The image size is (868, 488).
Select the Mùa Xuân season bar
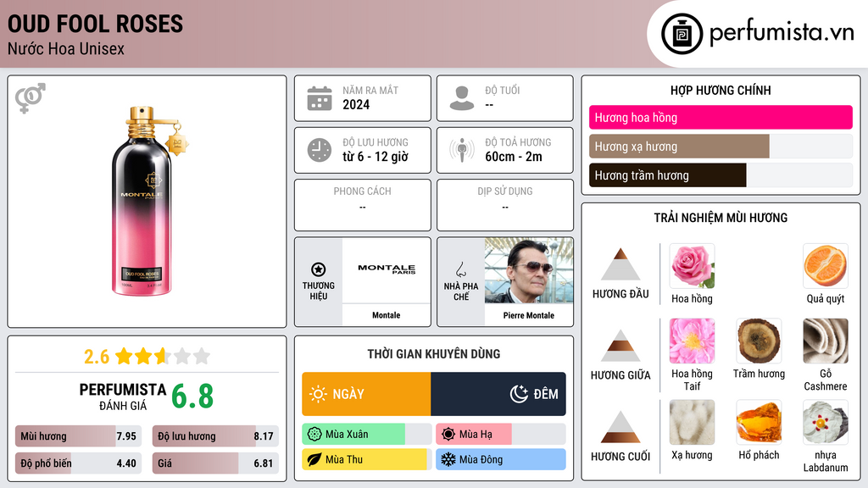click(354, 435)
